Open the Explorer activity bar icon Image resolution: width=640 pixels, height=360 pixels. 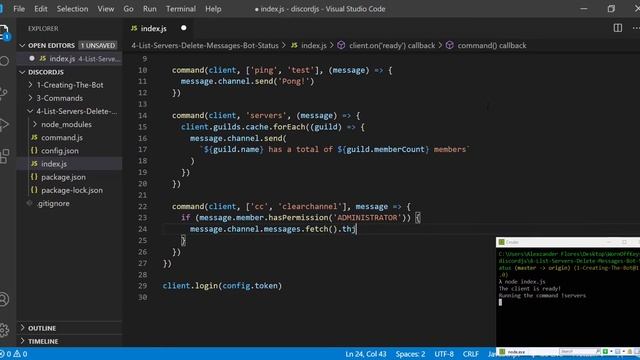[x=4, y=32]
